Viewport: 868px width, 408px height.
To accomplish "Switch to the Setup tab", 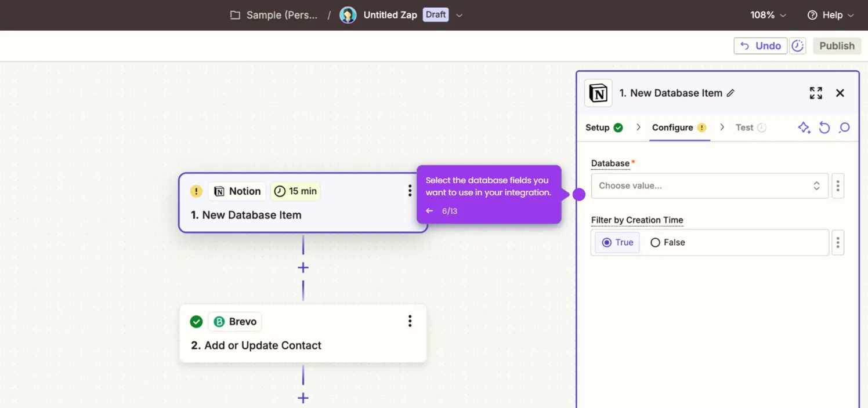I will [604, 128].
